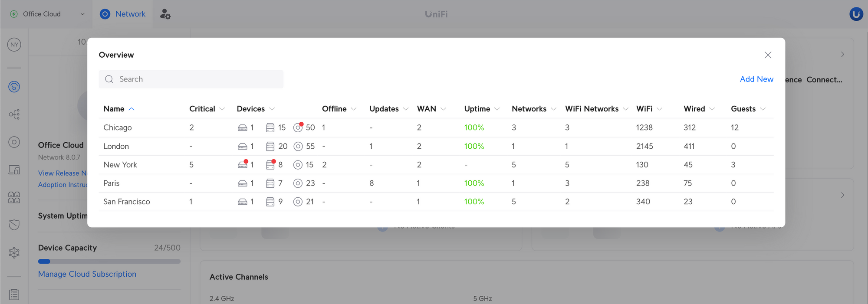The height and width of the screenshot is (304, 868).
Task: Click the NY site avatar in the sidebar
Action: tap(14, 45)
